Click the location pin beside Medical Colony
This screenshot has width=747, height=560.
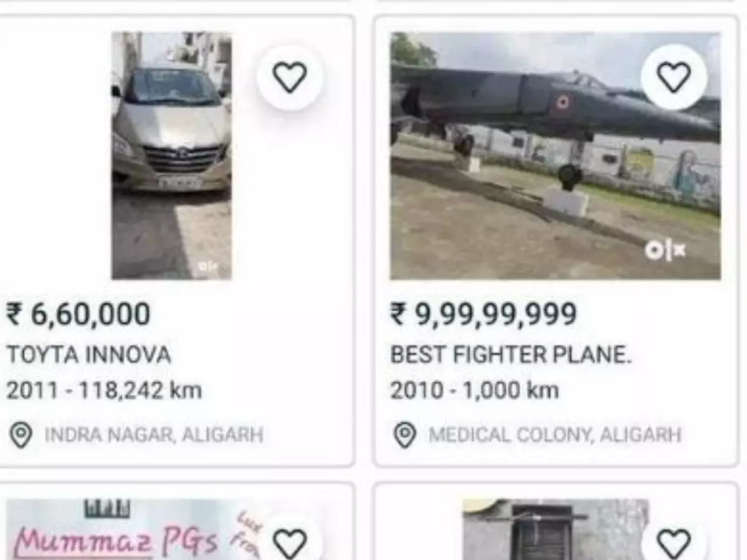pos(406,431)
